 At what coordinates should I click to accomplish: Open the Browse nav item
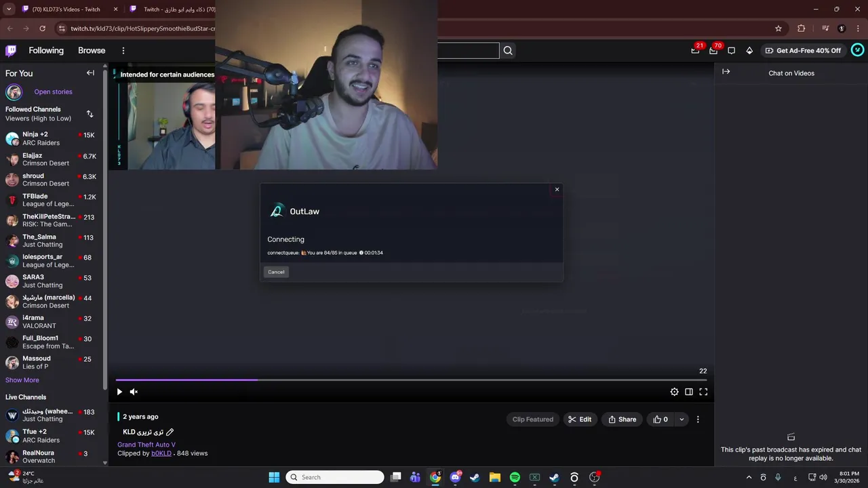point(92,51)
